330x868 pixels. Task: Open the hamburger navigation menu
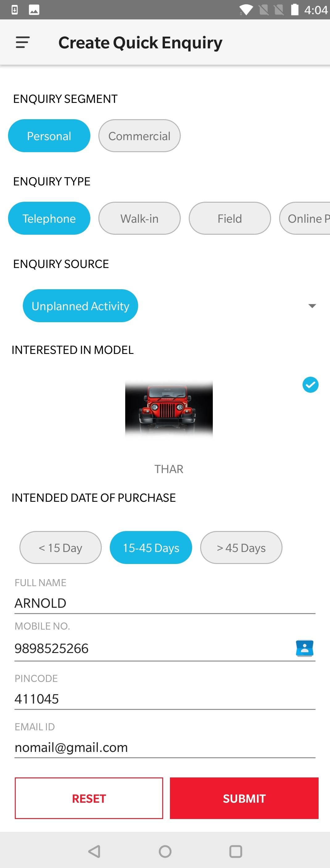pos(23,43)
